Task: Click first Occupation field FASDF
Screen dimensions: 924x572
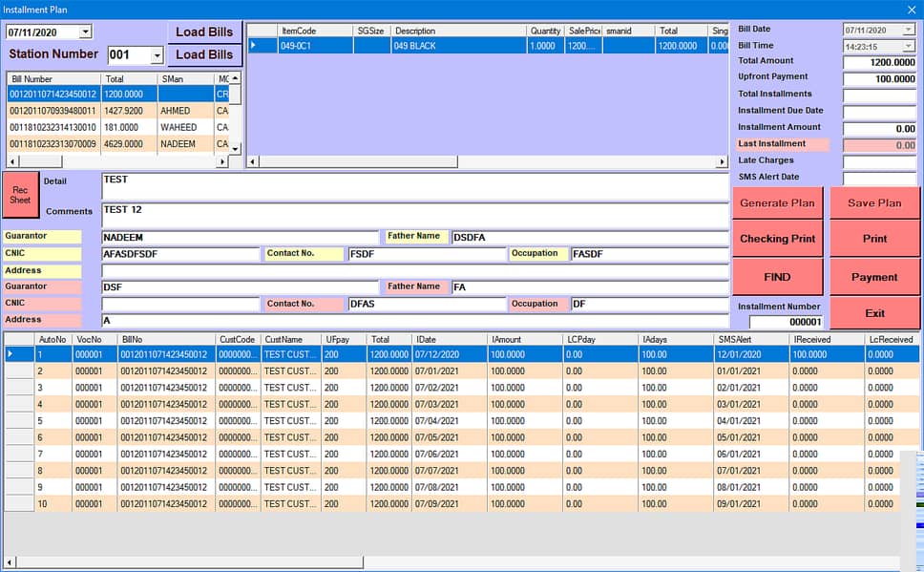Action: pyautogui.click(x=650, y=254)
